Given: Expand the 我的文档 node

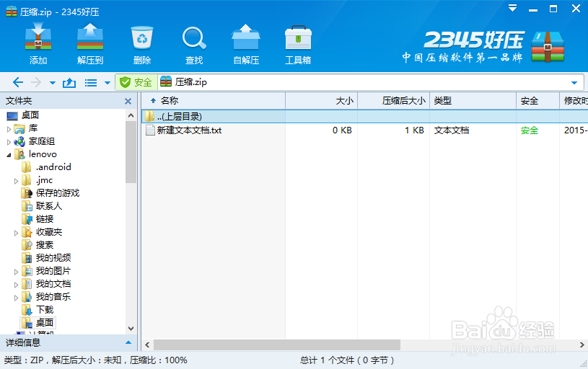Looking at the screenshot, I should pyautogui.click(x=16, y=285).
